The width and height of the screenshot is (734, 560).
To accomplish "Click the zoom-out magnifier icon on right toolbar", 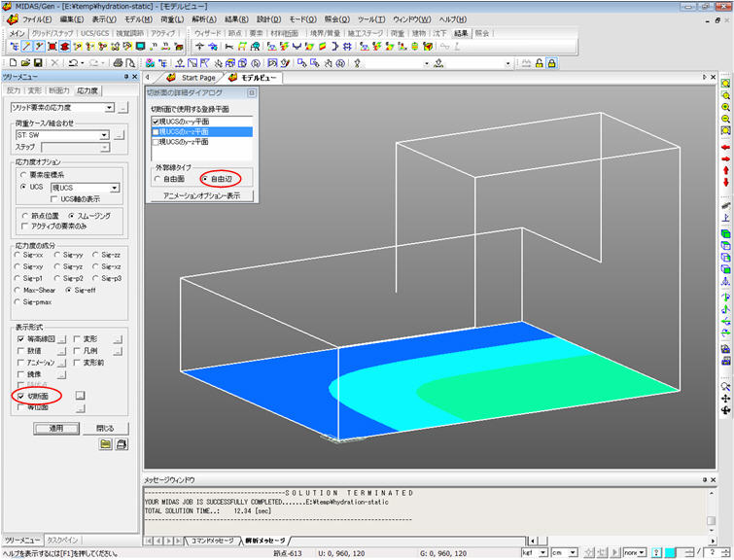I will point(725,119).
